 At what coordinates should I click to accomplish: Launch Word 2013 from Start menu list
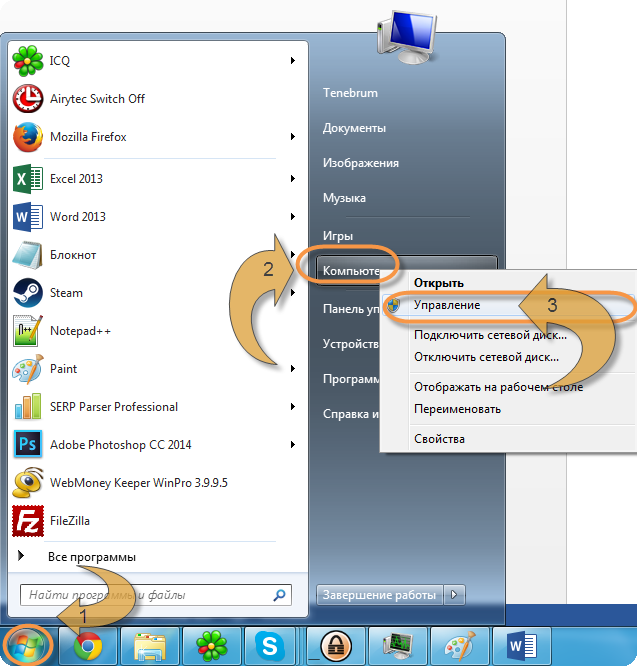153,217
